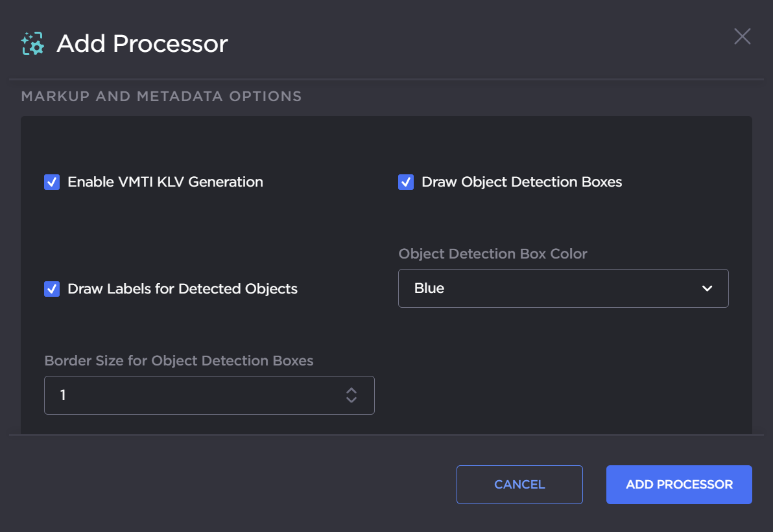Click the Draw Object Detection Boxes label text
This screenshot has height=532, width=773.
pos(521,182)
